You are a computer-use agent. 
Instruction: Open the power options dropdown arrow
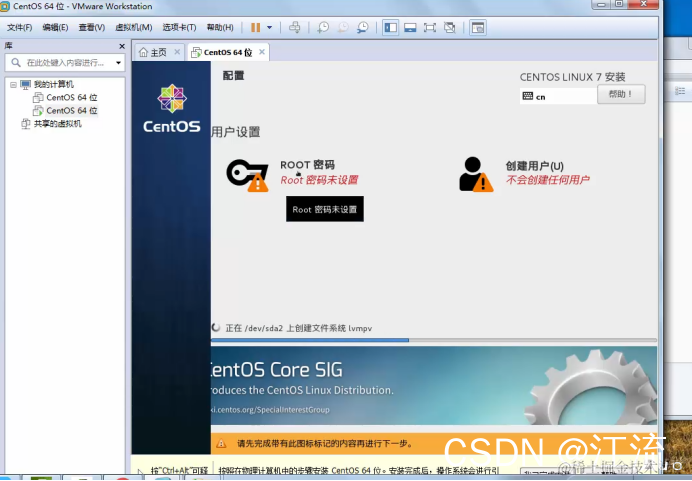tap(269, 27)
